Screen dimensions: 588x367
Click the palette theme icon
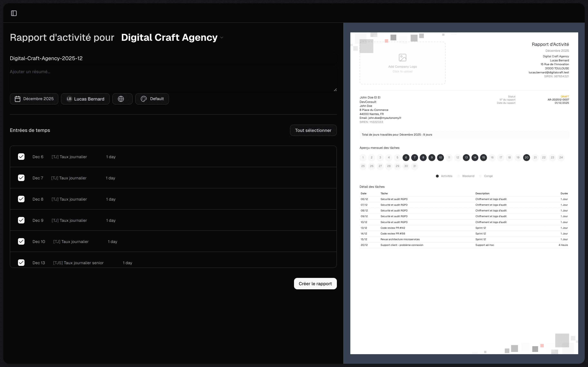click(144, 99)
